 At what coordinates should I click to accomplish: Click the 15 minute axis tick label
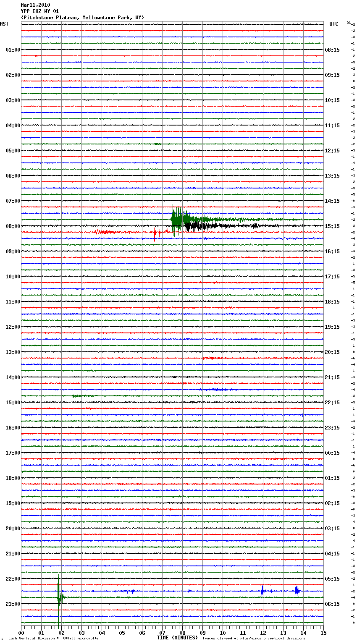[323, 633]
